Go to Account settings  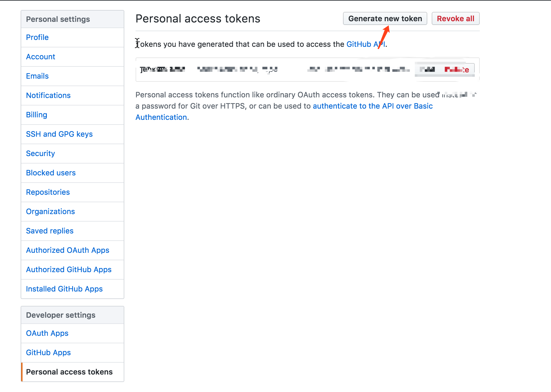coord(41,57)
